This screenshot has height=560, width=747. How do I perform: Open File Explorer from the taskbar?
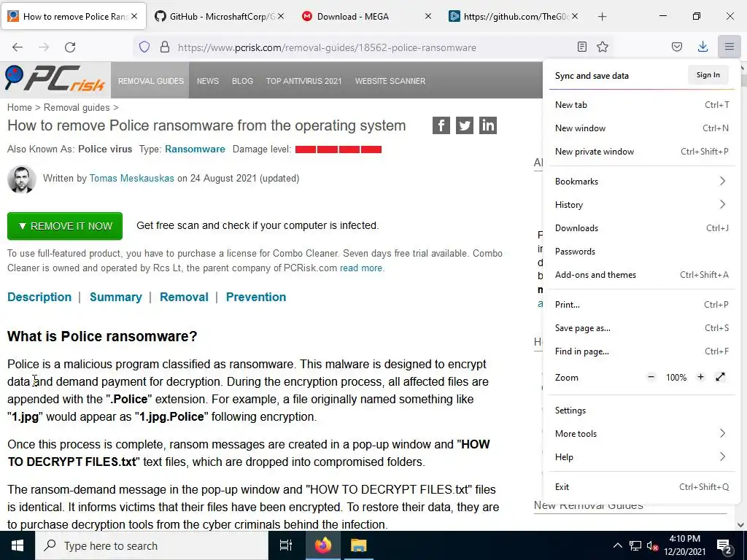click(358, 545)
